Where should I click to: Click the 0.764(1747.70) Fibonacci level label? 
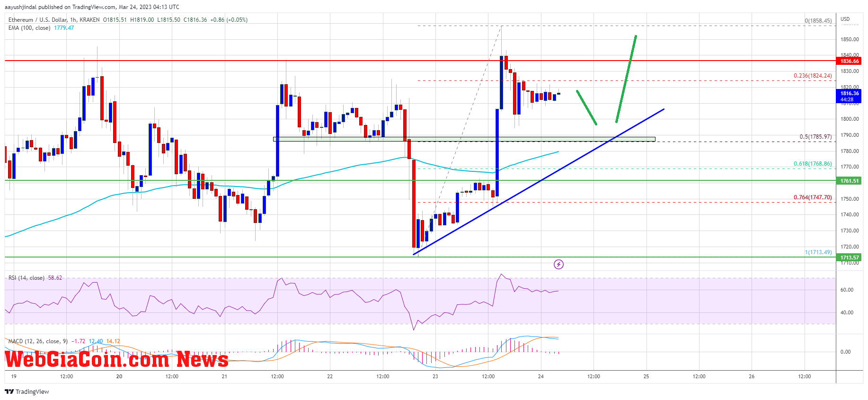tap(813, 197)
